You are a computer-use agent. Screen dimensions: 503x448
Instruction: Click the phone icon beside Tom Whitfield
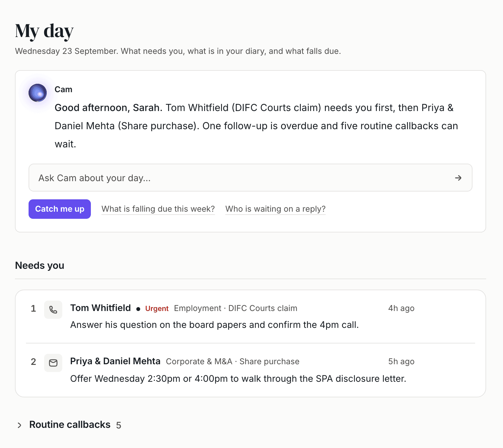coord(53,310)
